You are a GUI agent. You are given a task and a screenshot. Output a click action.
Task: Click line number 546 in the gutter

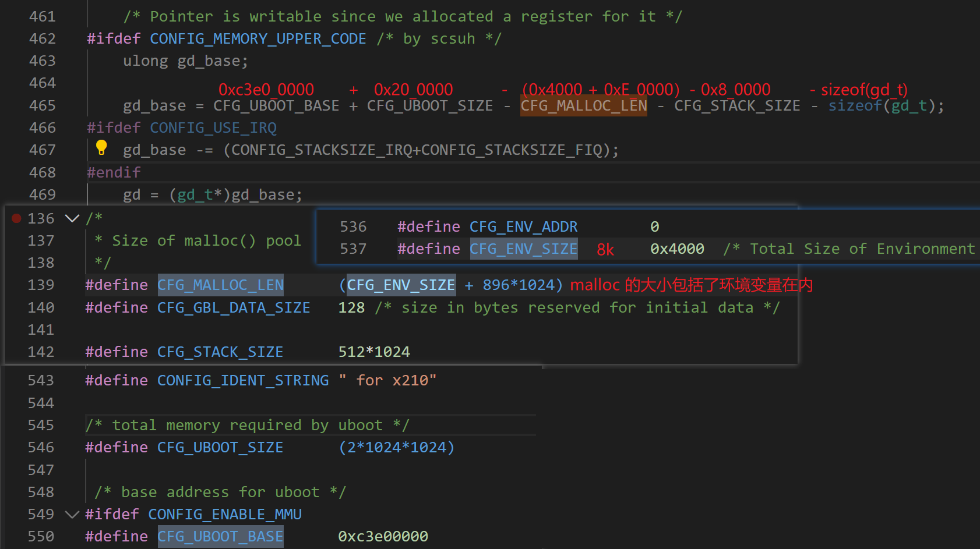coord(41,447)
